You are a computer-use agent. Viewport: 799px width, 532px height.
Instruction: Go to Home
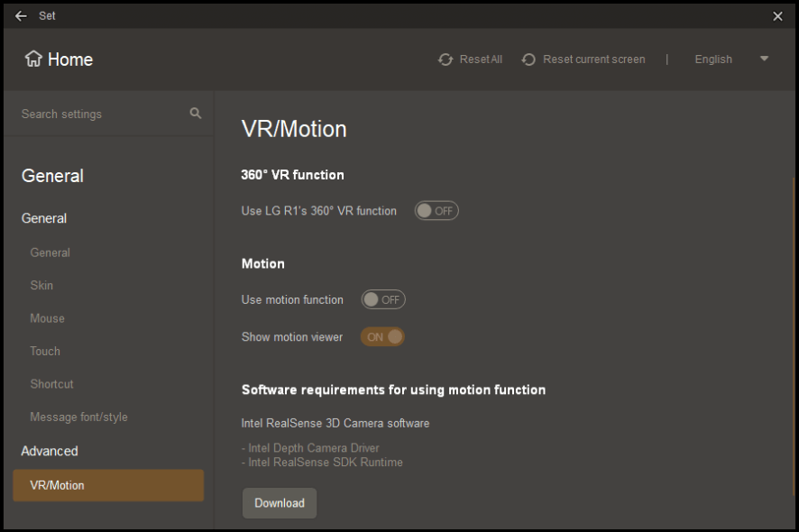tap(60, 60)
